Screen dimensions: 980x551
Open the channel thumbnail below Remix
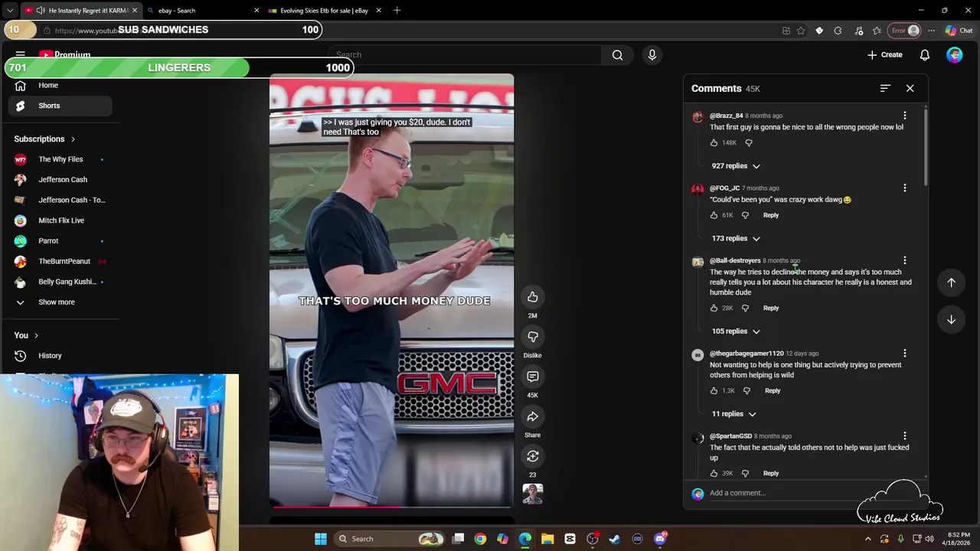pos(533,494)
